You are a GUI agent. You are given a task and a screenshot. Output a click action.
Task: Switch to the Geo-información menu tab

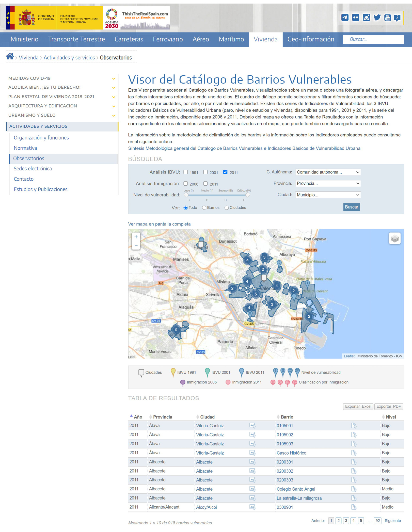310,39
